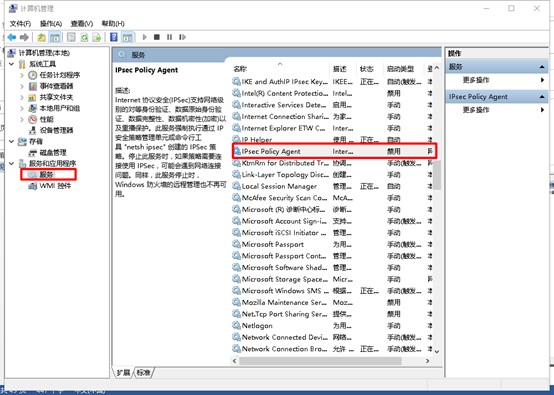Screen dimensions: 554x395
Task: Click the Microsoft Passport service gear icon
Action: pos(236,244)
